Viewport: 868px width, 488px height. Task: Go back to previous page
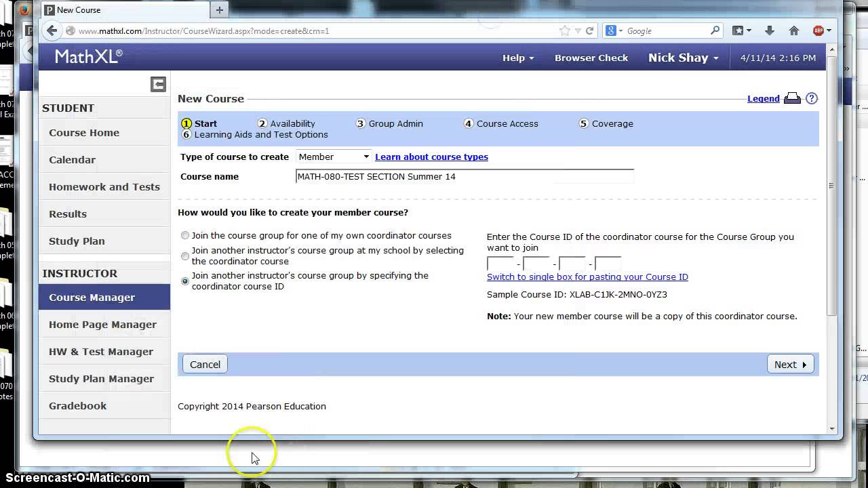click(52, 30)
